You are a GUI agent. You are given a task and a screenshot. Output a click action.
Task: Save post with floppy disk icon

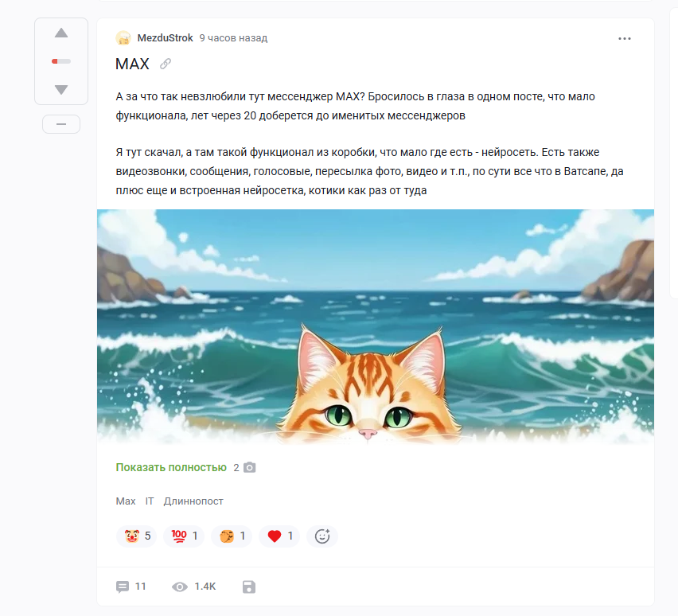pyautogui.click(x=249, y=587)
